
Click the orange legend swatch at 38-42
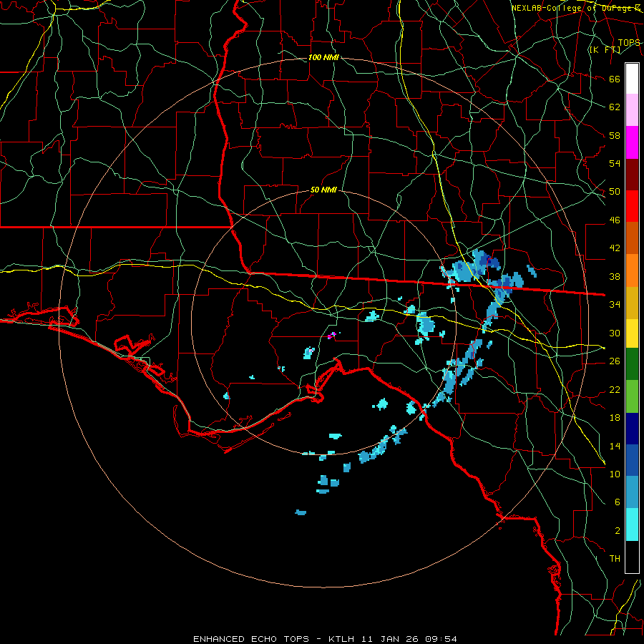coord(632,270)
